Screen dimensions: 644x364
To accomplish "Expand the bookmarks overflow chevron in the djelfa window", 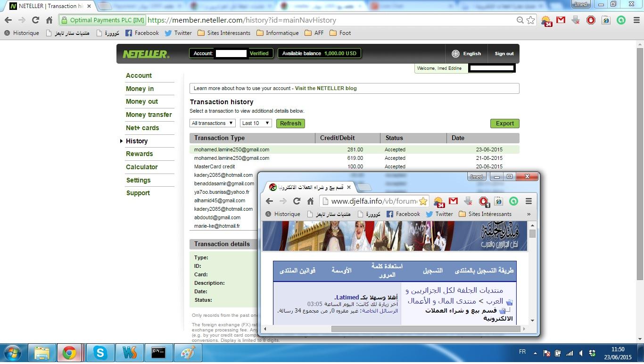I will [528, 214].
